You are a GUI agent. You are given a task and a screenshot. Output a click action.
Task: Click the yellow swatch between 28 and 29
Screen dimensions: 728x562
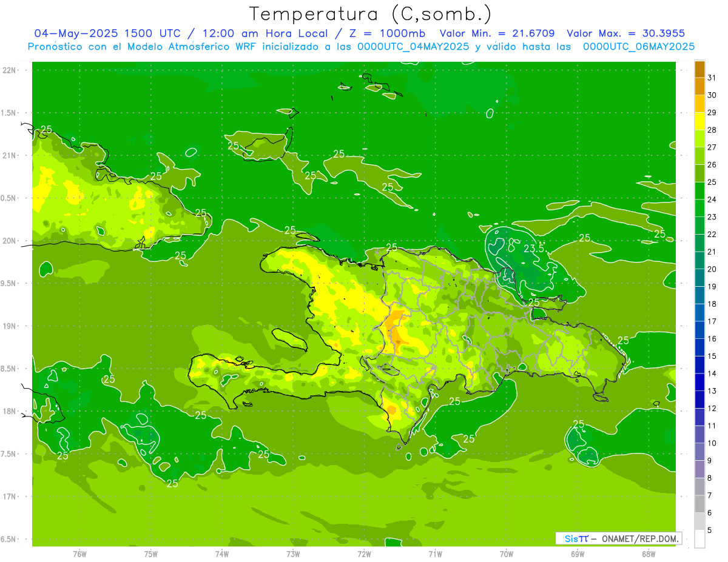[699, 121]
